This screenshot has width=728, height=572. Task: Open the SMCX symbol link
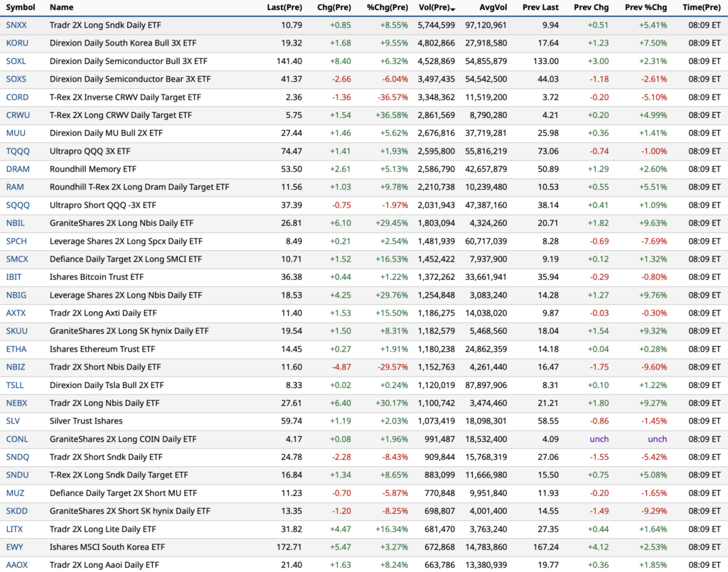click(17, 259)
